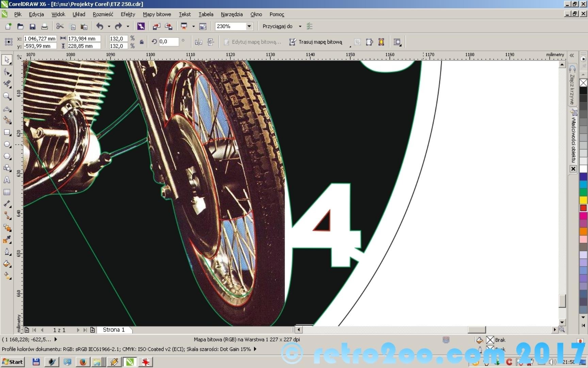This screenshot has height=368, width=588.
Task: Select the Text tool
Action: point(7,180)
